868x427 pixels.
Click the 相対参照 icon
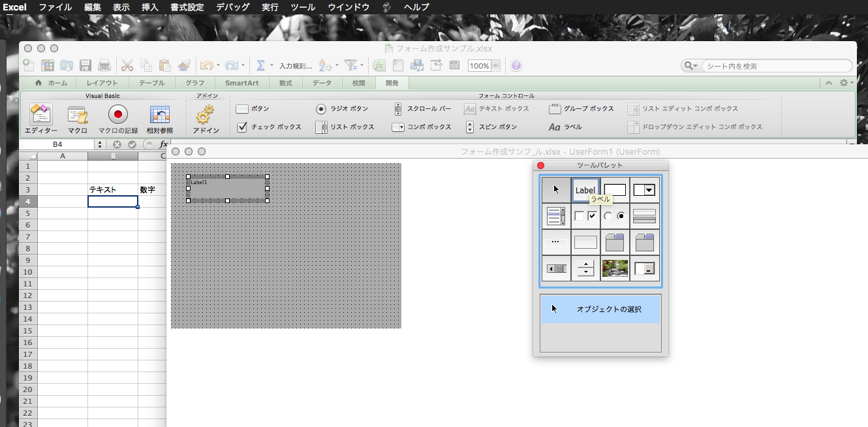click(x=159, y=116)
